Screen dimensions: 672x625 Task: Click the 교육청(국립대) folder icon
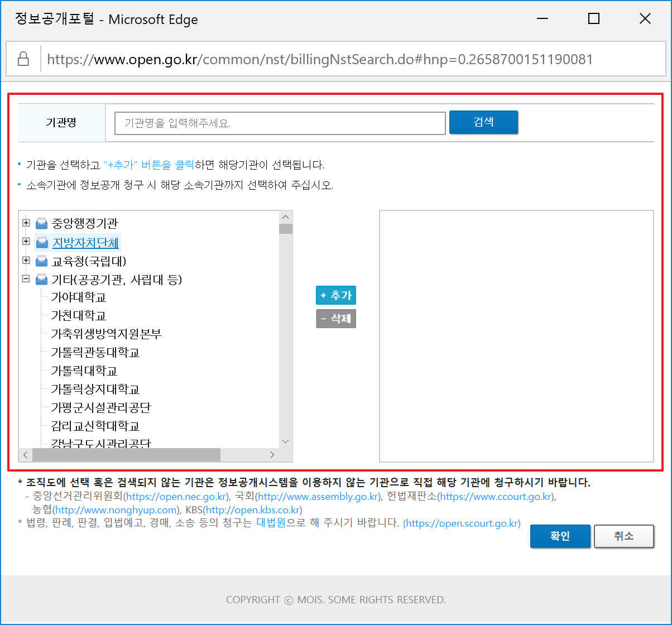coord(41,261)
